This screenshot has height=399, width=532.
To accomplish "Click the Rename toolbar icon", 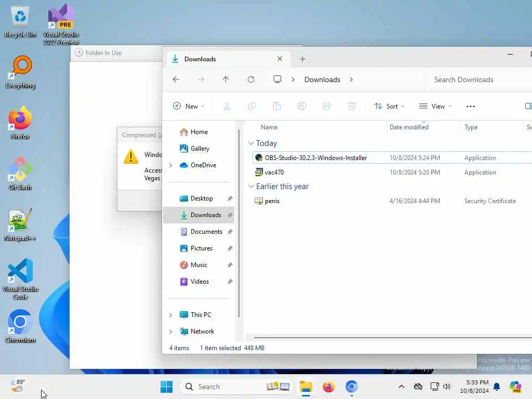I will click(302, 106).
